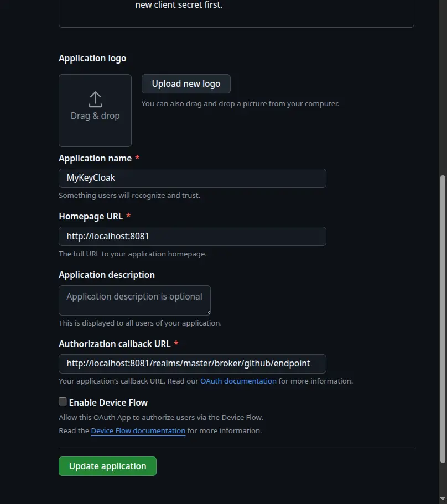Click the Authorization callback URL field

coord(192,364)
